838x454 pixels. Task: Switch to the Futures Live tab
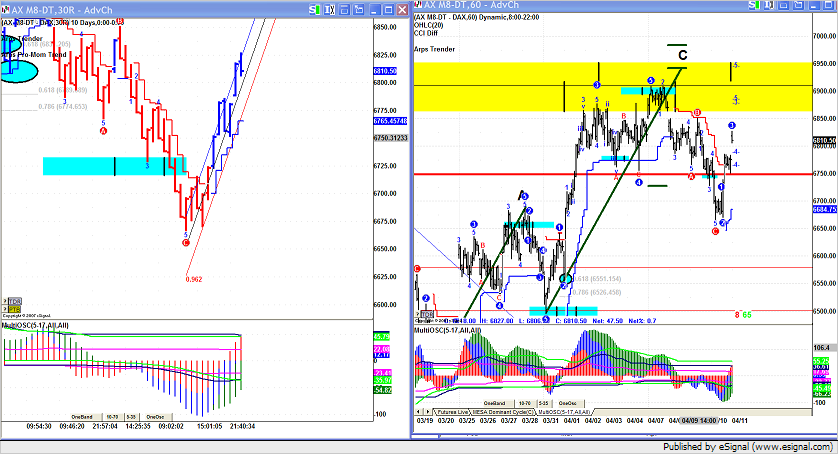pos(452,411)
